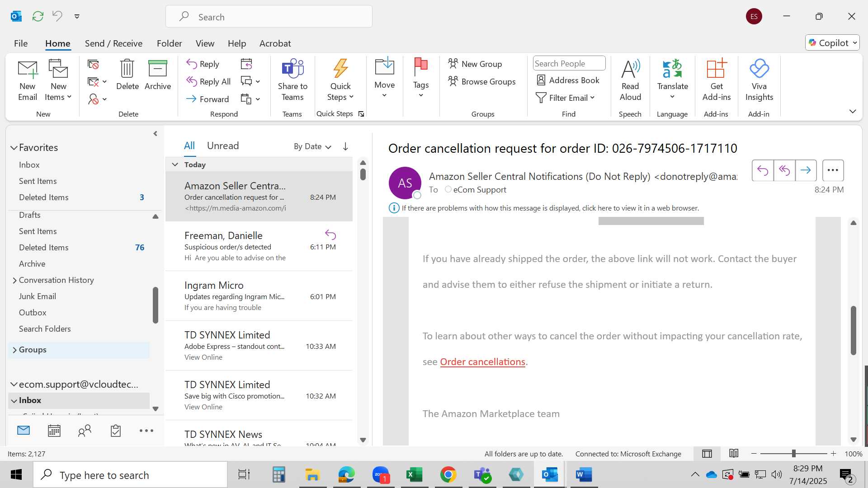Viewport: 868px width, 488px height.
Task: Open People view in navigation bar
Action: click(x=85, y=431)
